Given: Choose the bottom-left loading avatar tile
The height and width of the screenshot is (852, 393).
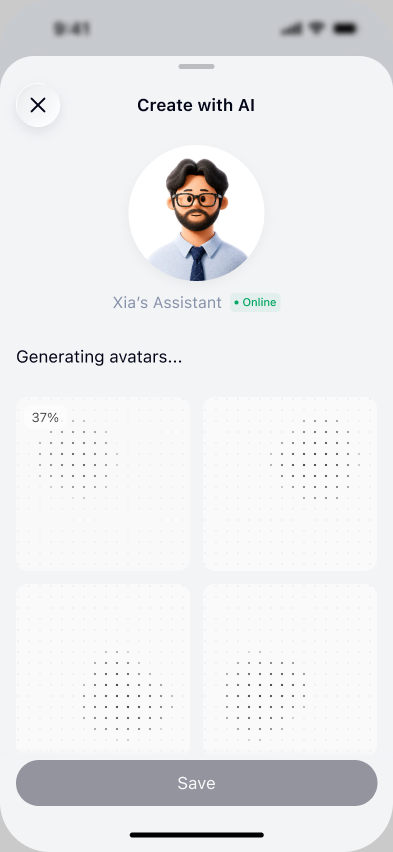Looking at the screenshot, I should pos(103,668).
